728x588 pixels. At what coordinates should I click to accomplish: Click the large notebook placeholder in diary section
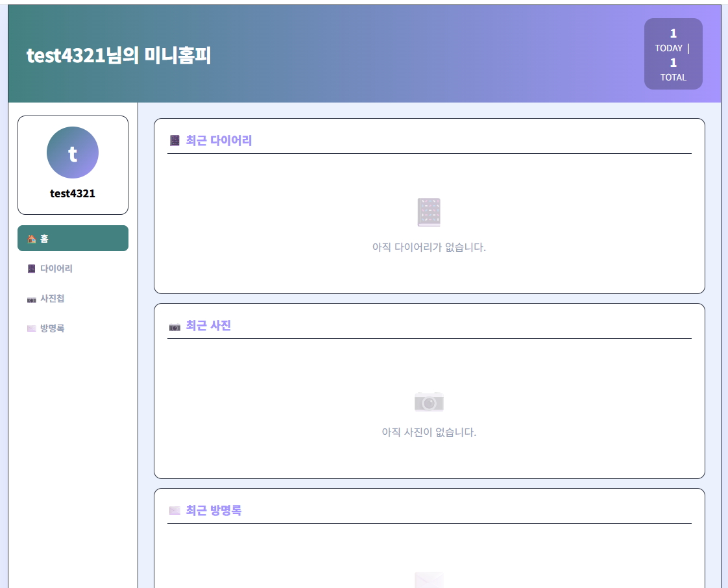click(429, 212)
